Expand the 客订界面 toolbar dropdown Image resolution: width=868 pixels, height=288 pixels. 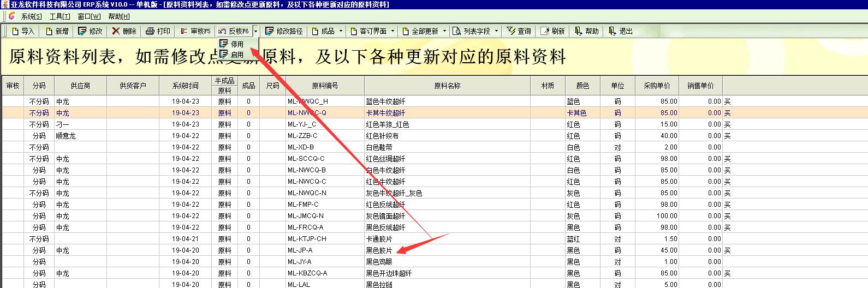pos(393,32)
